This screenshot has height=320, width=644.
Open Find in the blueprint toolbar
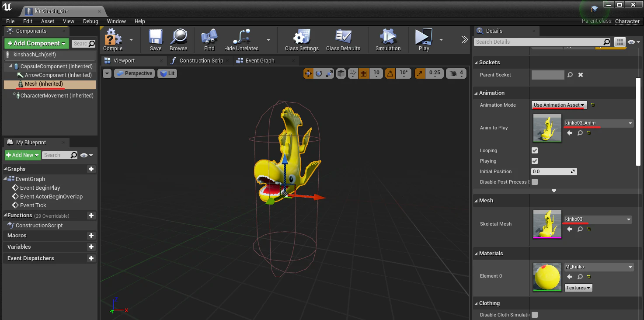coord(209,40)
